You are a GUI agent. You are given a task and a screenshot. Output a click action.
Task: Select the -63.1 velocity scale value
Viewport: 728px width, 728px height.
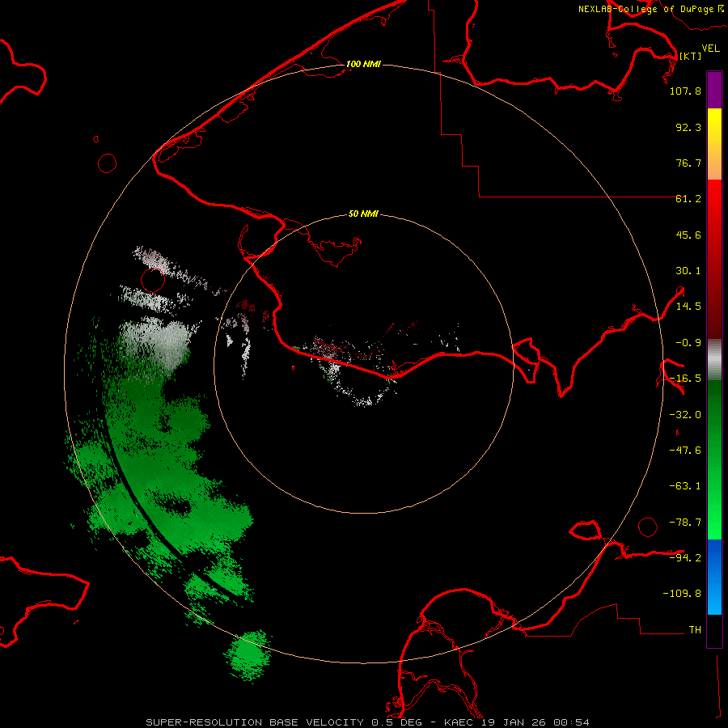click(x=685, y=486)
